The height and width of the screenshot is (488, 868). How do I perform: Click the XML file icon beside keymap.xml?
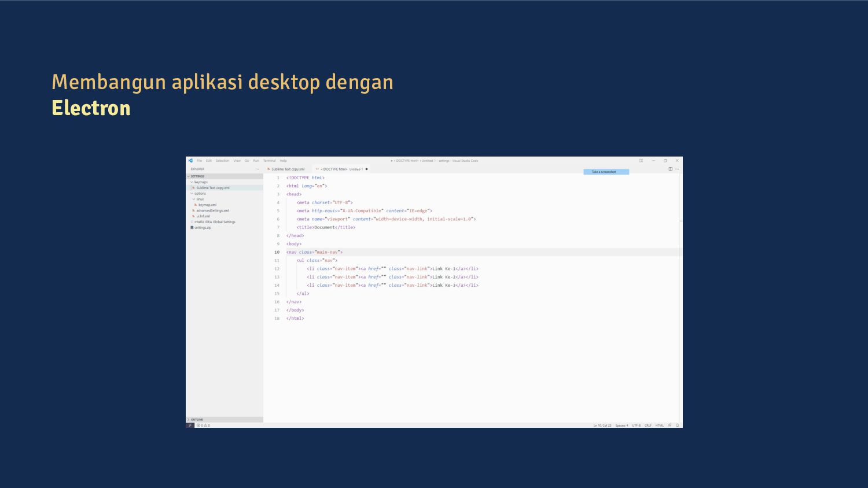(196, 205)
